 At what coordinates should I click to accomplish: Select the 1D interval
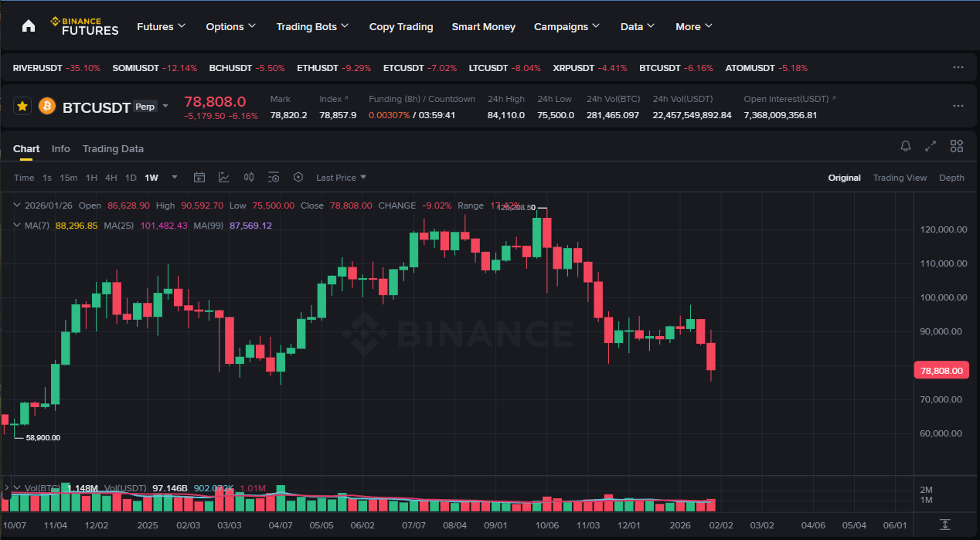[131, 178]
